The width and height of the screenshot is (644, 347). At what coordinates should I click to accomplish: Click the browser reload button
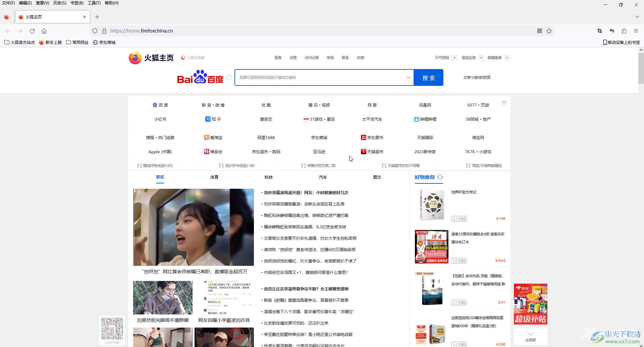32,31
